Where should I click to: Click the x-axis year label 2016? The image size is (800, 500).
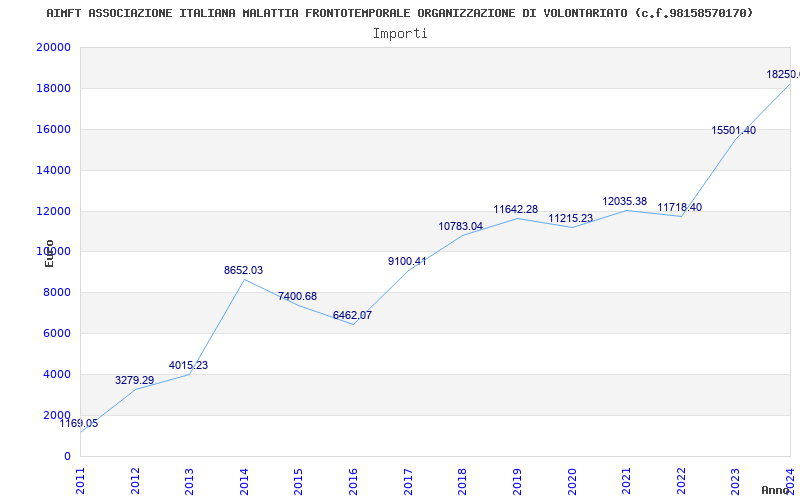[x=353, y=482]
